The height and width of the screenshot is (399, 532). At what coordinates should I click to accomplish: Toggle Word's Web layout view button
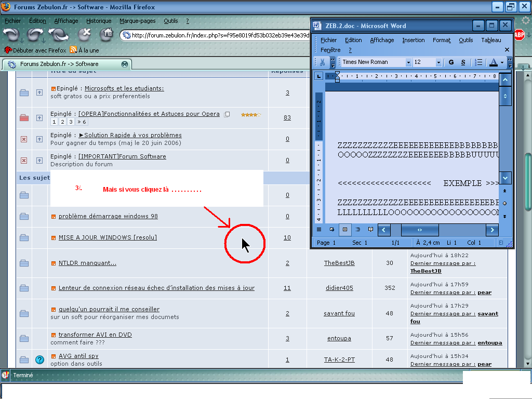[x=332, y=229]
